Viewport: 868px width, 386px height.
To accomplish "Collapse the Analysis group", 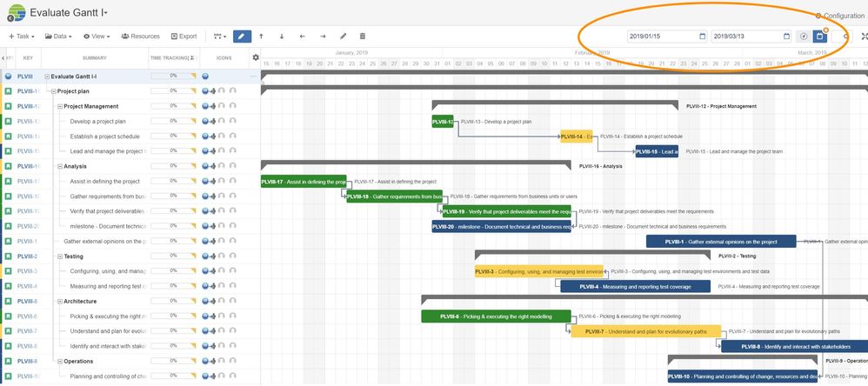I will click(60, 166).
